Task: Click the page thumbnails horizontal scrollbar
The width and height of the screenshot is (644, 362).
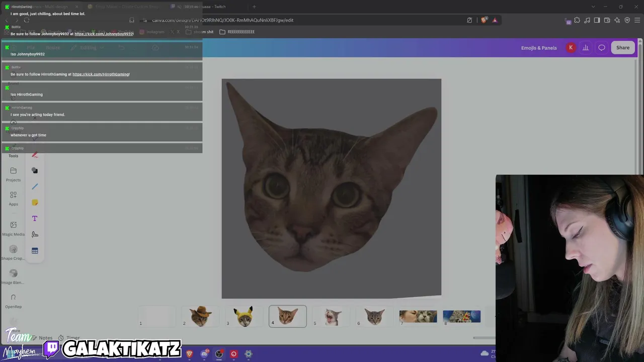Action: coord(484,338)
